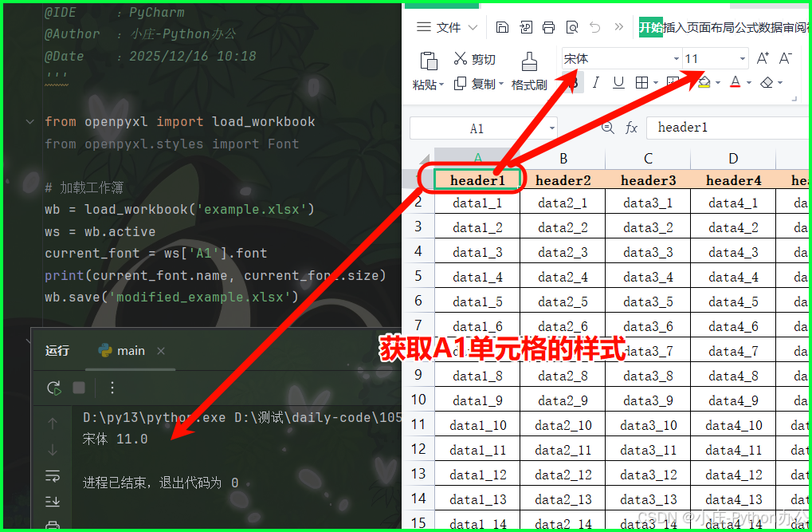Image resolution: width=812 pixels, height=532 pixels.
Task: Click cell header2 in row 1
Action: [563, 180]
